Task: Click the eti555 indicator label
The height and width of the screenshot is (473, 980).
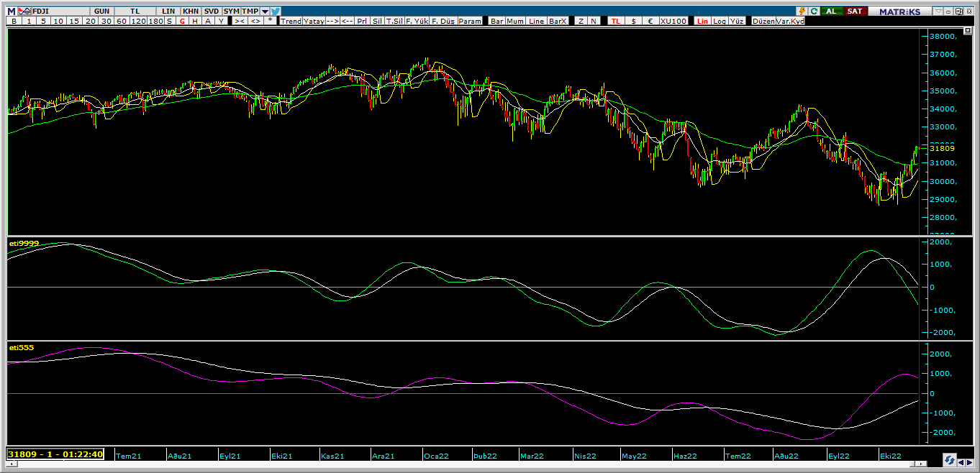Action: click(x=22, y=347)
